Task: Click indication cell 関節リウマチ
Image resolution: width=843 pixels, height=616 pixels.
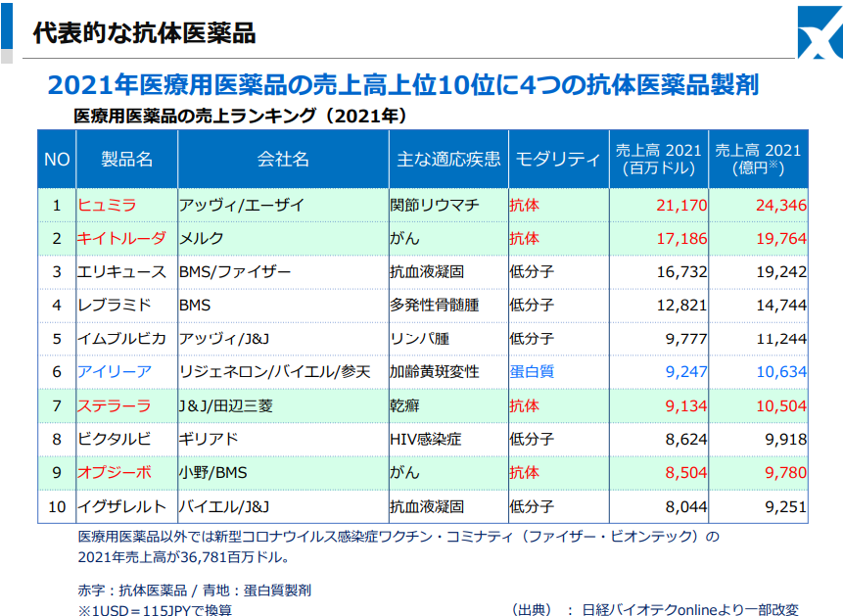Action: pos(435,205)
